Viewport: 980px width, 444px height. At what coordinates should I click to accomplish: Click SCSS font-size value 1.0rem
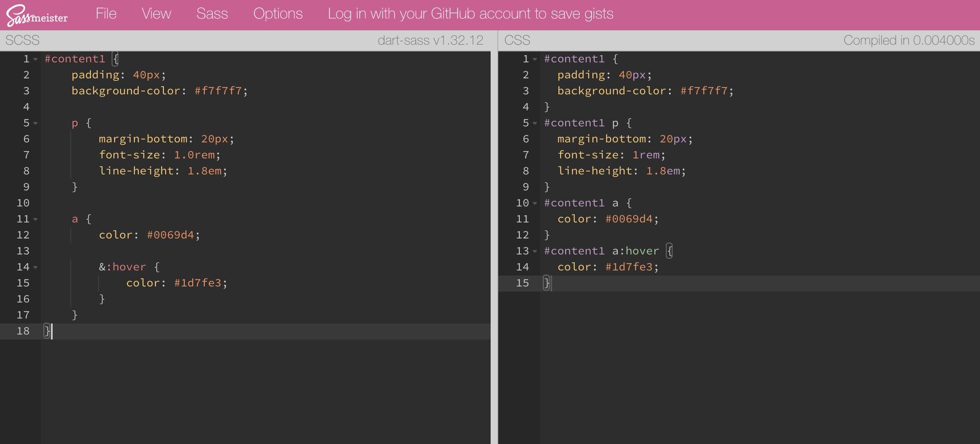(x=194, y=155)
